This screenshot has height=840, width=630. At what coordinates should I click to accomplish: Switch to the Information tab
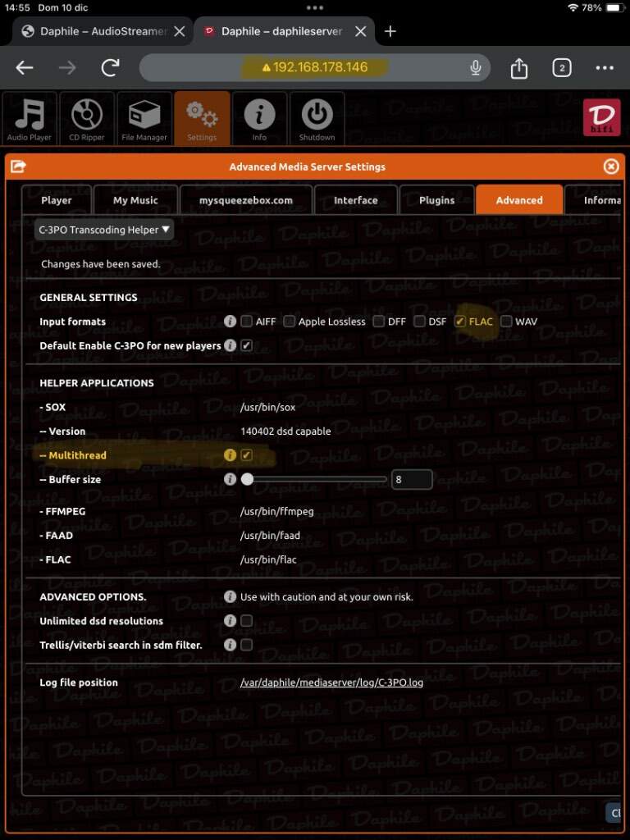(x=594, y=200)
